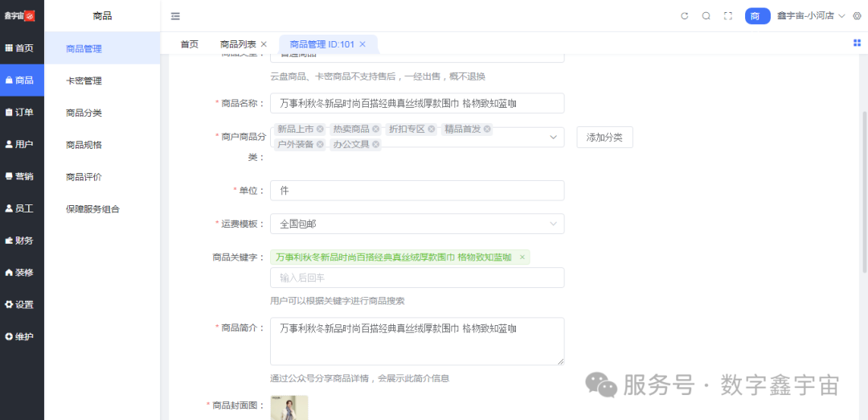Close the 商品列表 tab
The width and height of the screenshot is (868, 420).
coord(264,44)
